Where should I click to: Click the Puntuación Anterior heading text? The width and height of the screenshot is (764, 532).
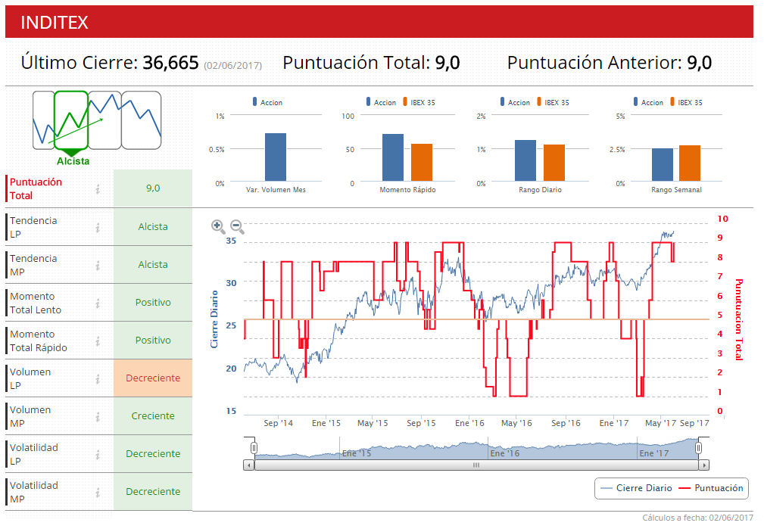point(595,63)
